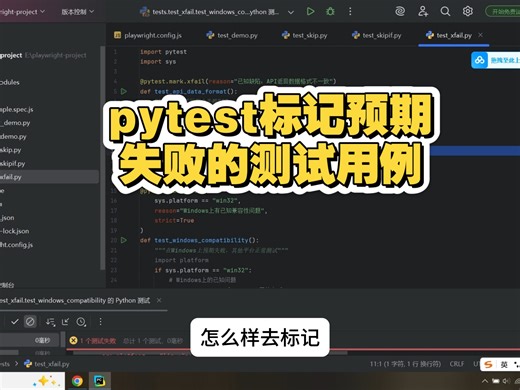The height and width of the screenshot is (390, 520).
Task: Select ht.config.js in project tree
Action: pos(17,245)
